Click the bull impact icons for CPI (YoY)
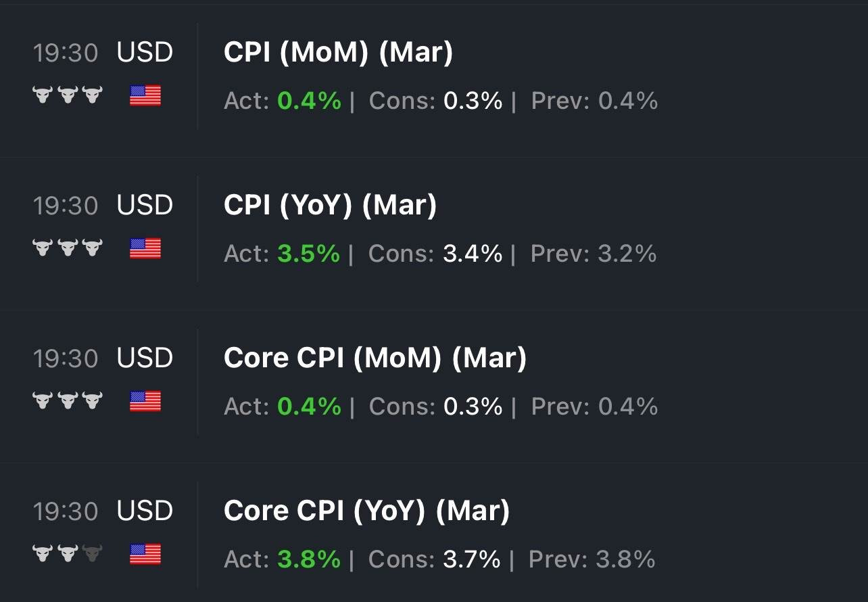 (68, 248)
